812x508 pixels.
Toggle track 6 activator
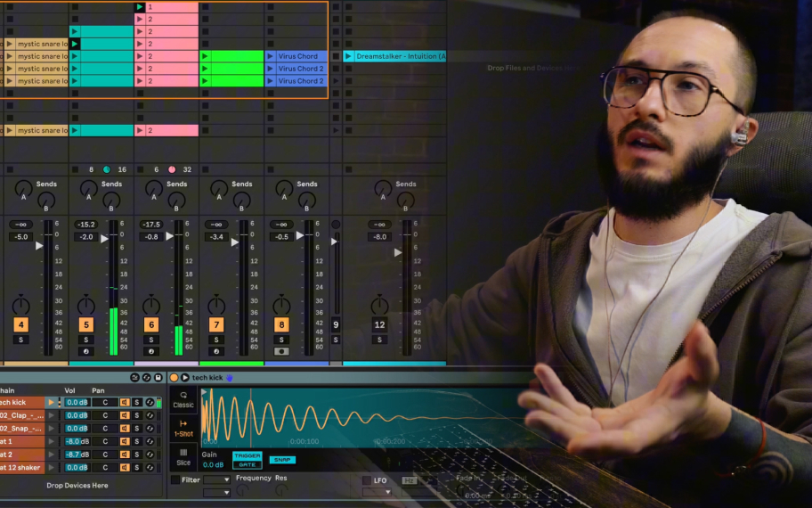coord(151,324)
